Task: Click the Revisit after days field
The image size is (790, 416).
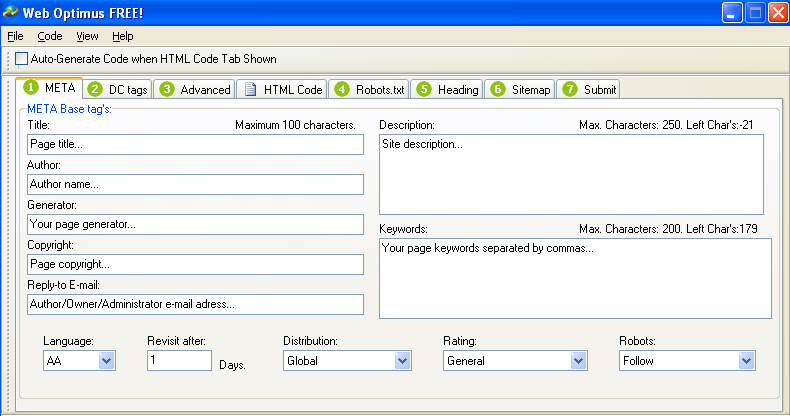Action: click(x=179, y=361)
